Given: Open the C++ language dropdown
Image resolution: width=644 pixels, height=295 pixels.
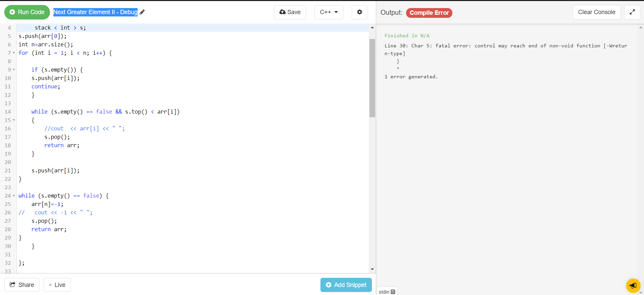Looking at the screenshot, I should coord(329,12).
